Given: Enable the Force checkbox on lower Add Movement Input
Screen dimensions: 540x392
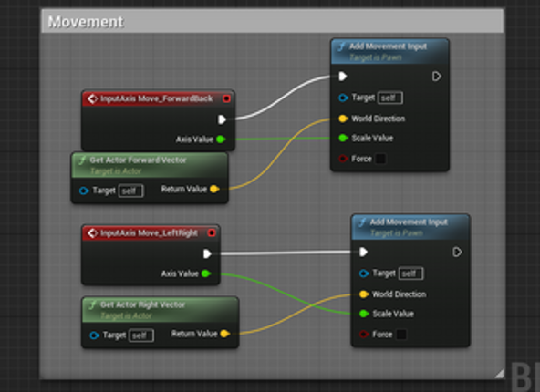Looking at the screenshot, I should (400, 335).
